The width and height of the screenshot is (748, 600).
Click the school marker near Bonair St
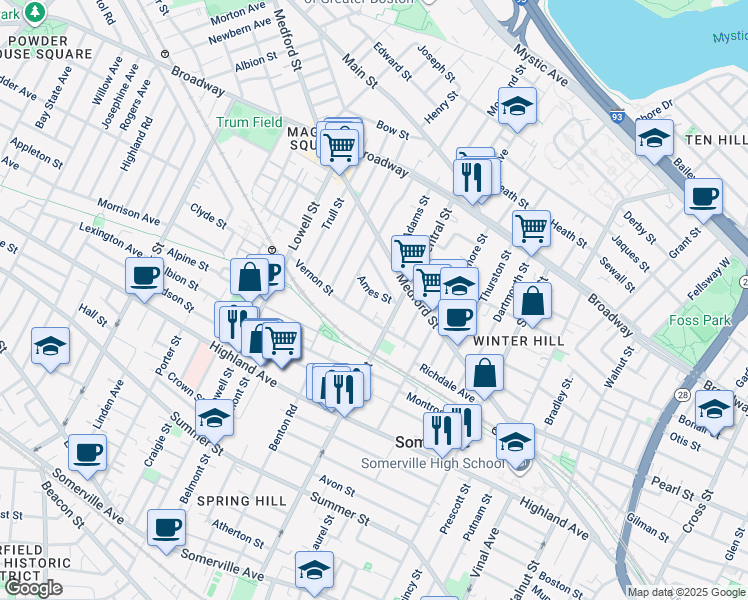coord(714,408)
